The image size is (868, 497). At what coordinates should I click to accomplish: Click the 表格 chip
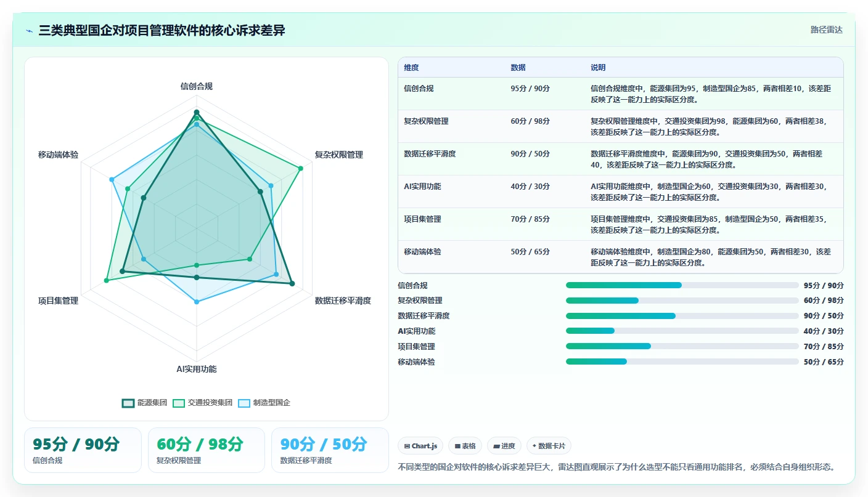(465, 446)
